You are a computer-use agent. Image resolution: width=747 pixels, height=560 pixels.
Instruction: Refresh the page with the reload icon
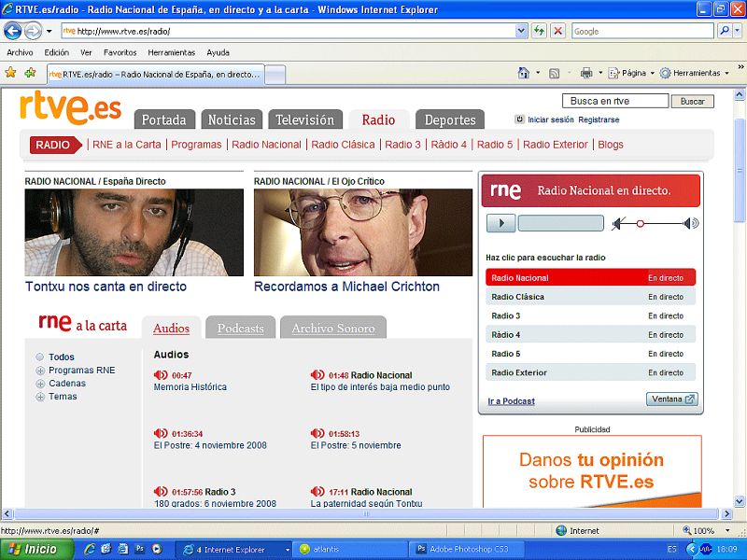(538, 31)
